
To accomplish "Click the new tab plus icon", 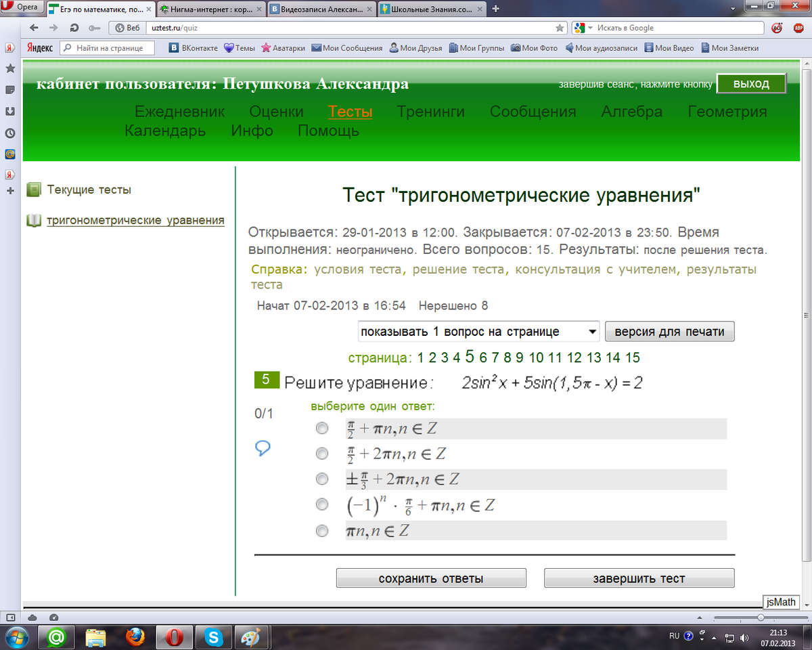I will click(x=496, y=9).
